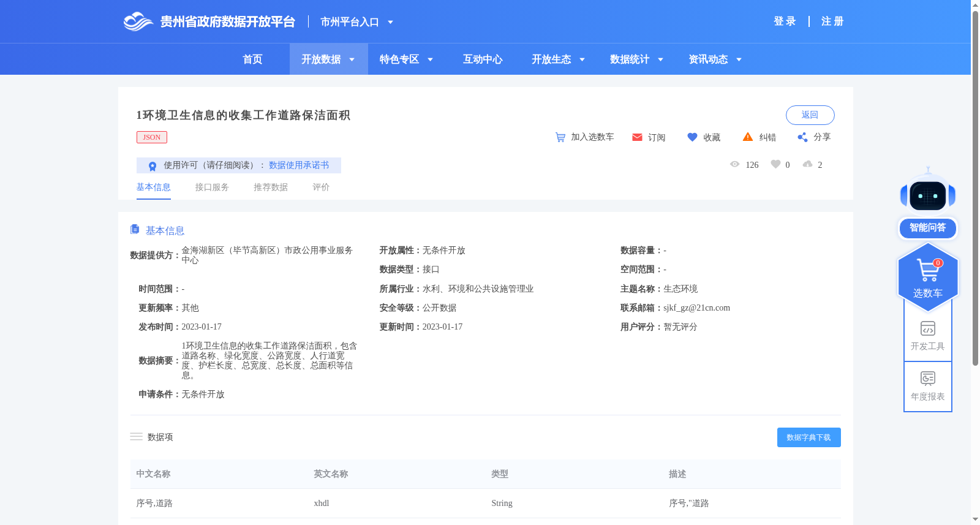Click the warning triangle icon for 纠错

pyautogui.click(x=748, y=137)
